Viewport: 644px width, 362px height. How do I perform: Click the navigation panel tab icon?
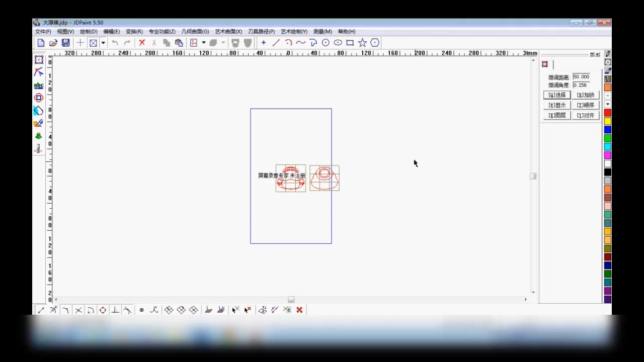coord(545,64)
